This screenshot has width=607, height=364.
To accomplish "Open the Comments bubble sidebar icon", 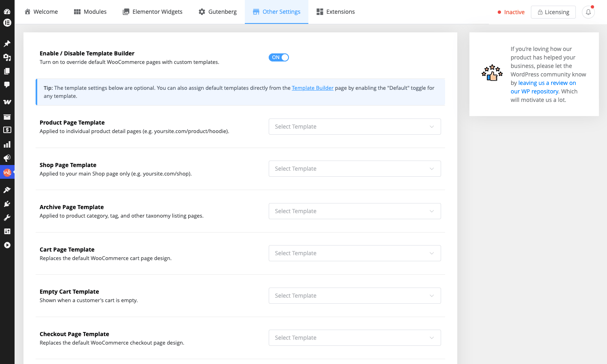I will point(7,85).
